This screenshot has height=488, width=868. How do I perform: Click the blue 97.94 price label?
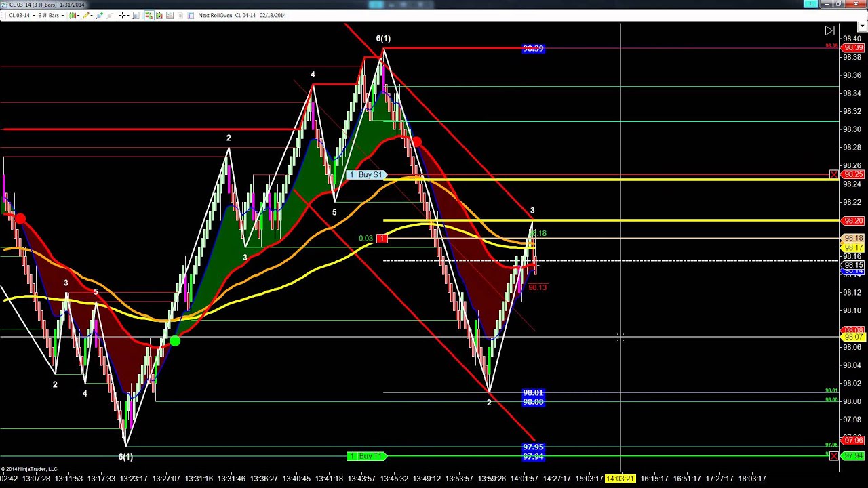pos(533,456)
